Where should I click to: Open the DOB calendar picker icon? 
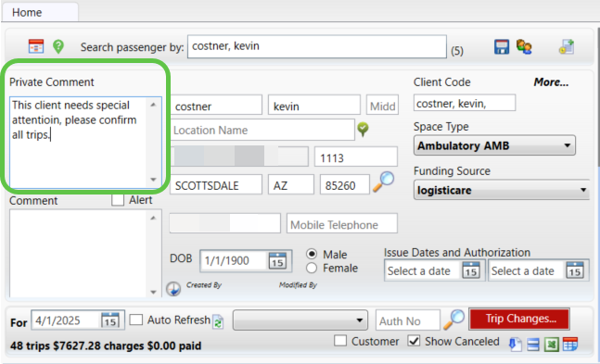click(x=277, y=260)
